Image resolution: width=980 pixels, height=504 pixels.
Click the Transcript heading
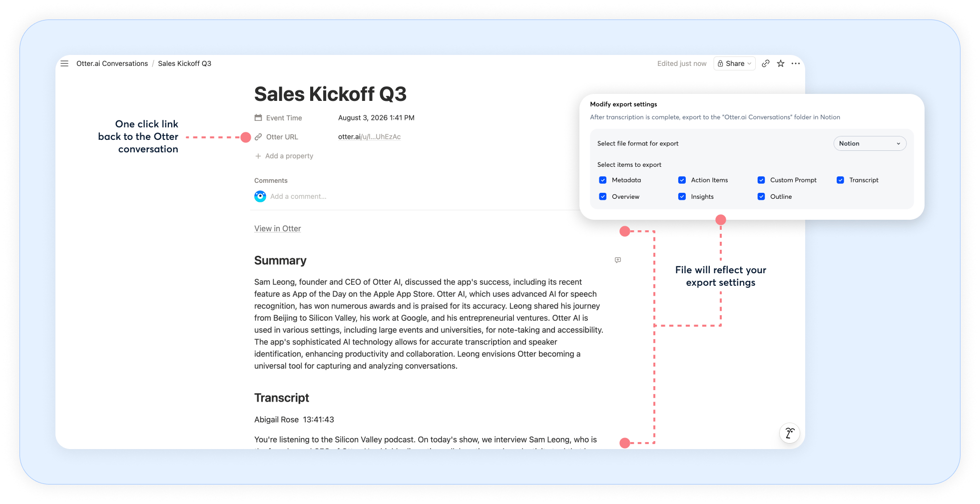[x=282, y=398]
